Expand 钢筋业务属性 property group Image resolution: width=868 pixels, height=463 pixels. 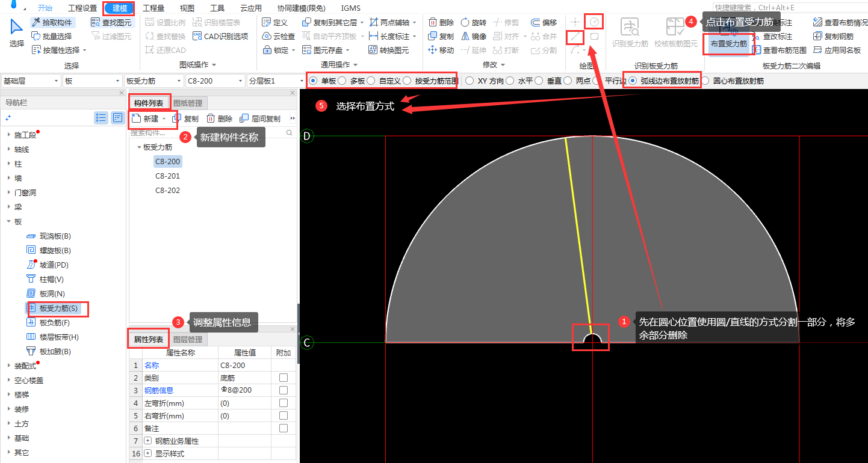pos(148,441)
